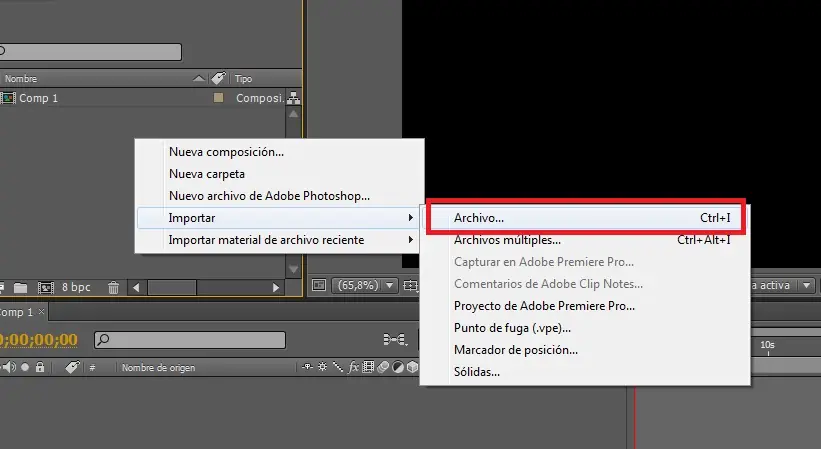Click the adjustment layer half-circle switch icon
The image size is (821, 449).
(398, 367)
